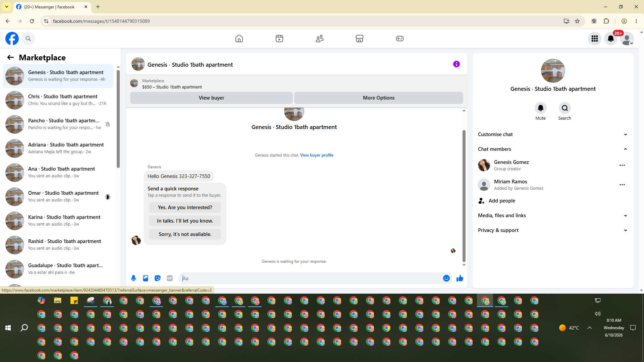
Task: Click the View buyer button
Action: 211,98
